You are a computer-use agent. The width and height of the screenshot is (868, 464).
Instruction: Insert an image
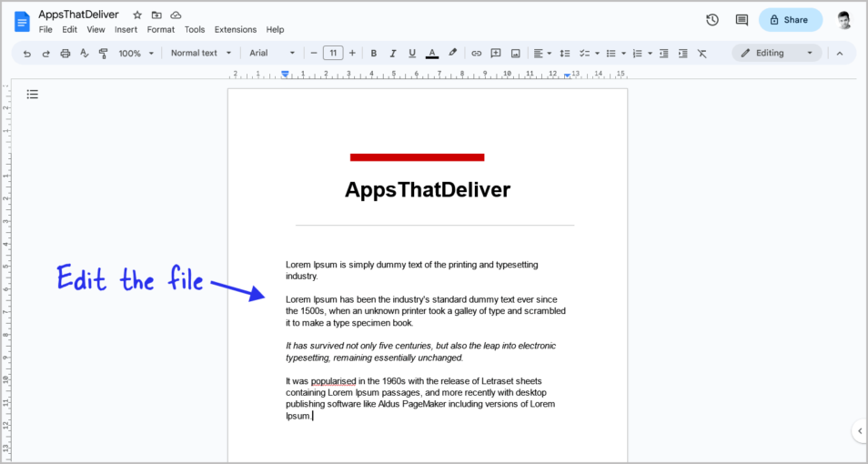pos(515,54)
